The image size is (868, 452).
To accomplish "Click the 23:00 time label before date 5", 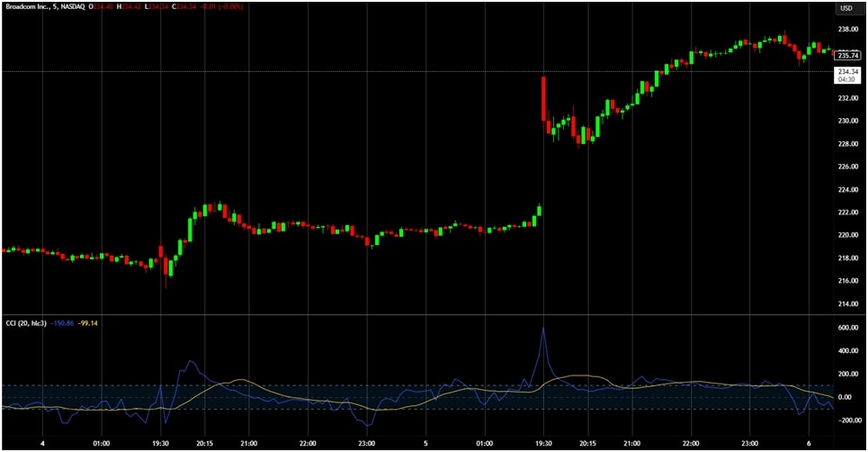I will 367,444.
